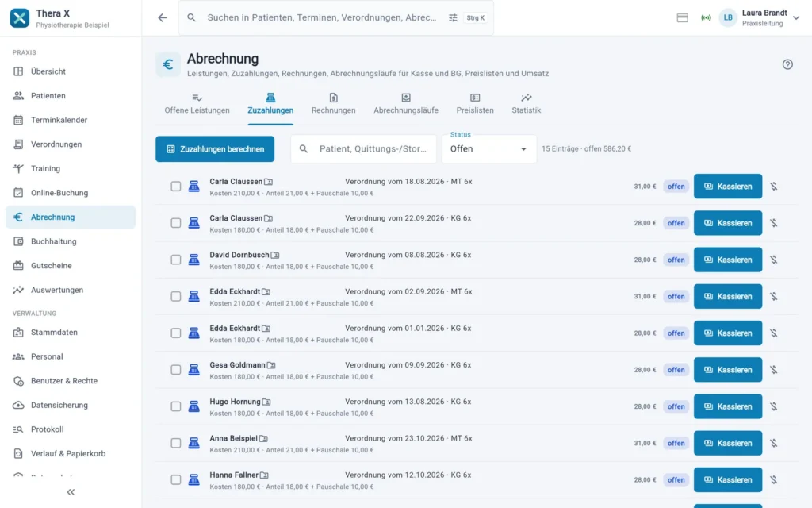812x508 pixels.
Task: Open the Rechnungen tab
Action: click(x=334, y=104)
